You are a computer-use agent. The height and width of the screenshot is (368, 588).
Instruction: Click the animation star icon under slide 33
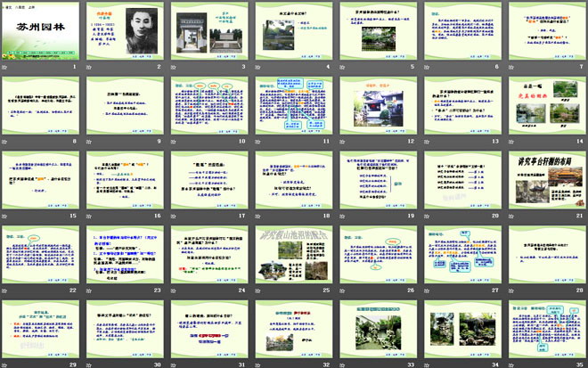[x=342, y=365]
